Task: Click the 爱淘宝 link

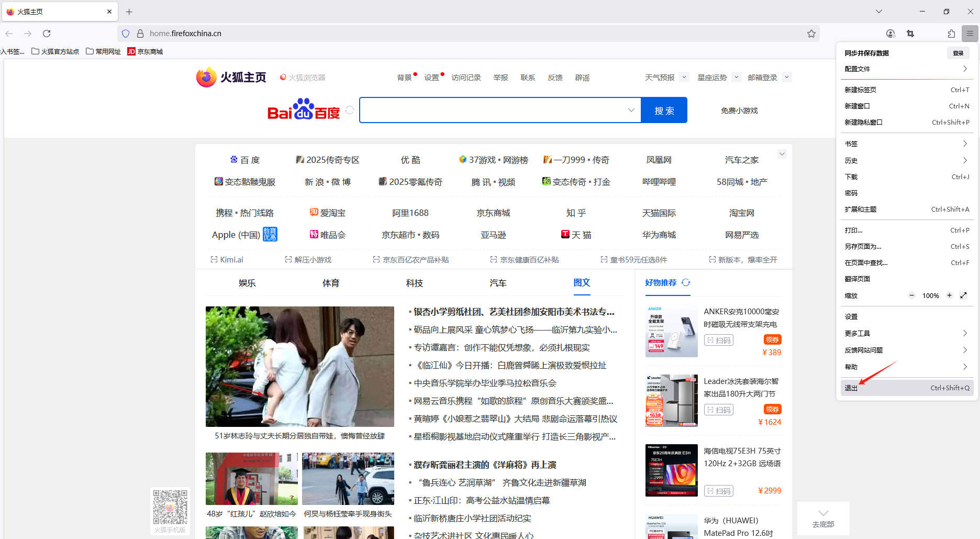Action: click(x=327, y=213)
